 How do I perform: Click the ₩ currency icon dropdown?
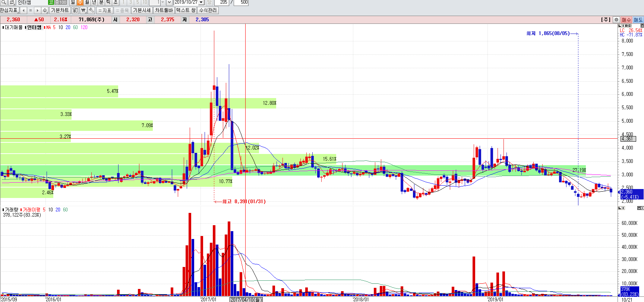(83, 10)
